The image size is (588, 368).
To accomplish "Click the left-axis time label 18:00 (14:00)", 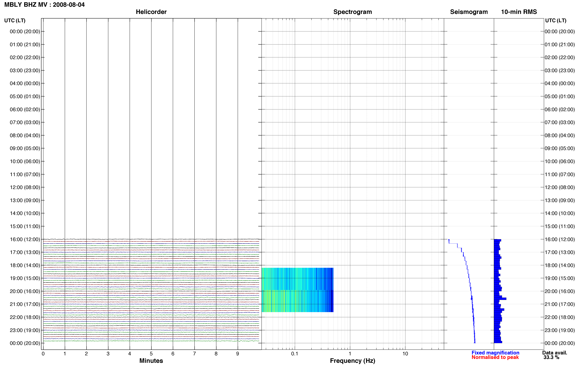I will (x=25, y=265).
